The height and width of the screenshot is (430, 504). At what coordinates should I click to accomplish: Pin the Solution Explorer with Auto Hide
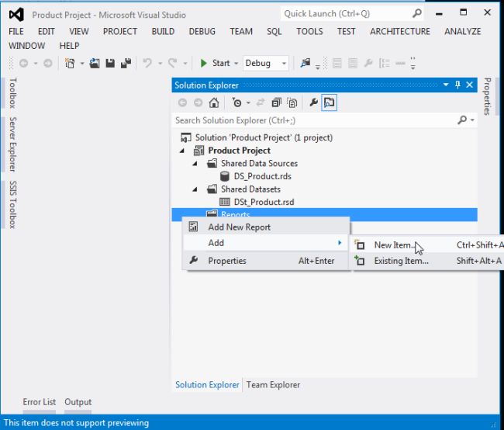coord(457,85)
